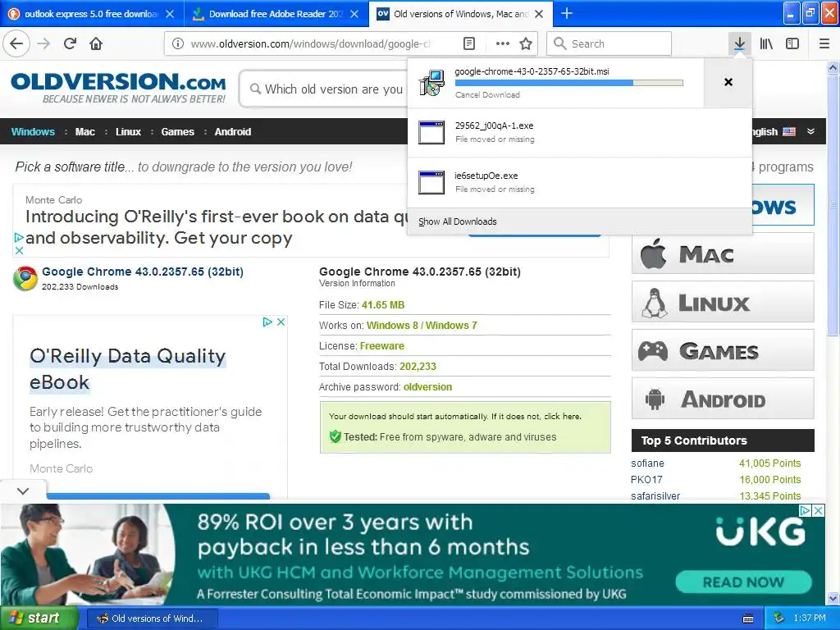
Task: Close the outlook express tab
Action: [x=170, y=14]
